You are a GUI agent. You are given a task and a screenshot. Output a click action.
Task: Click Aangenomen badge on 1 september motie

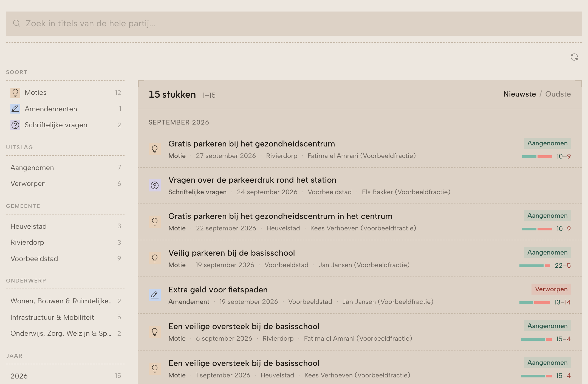click(x=547, y=363)
